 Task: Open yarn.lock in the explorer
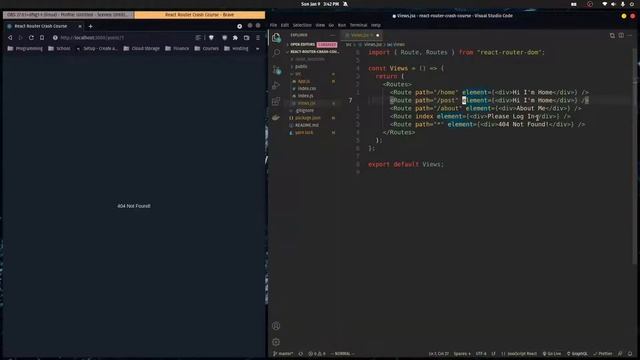coord(304,133)
